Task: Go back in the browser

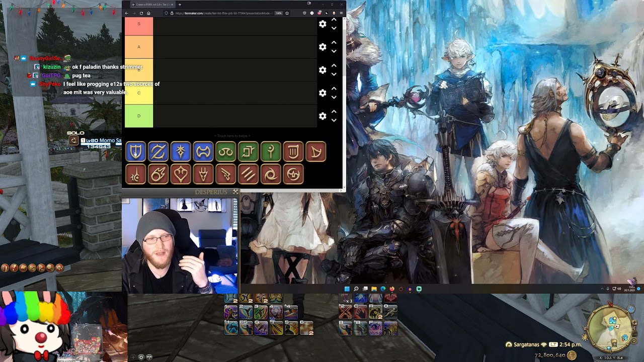Action: (x=127, y=13)
